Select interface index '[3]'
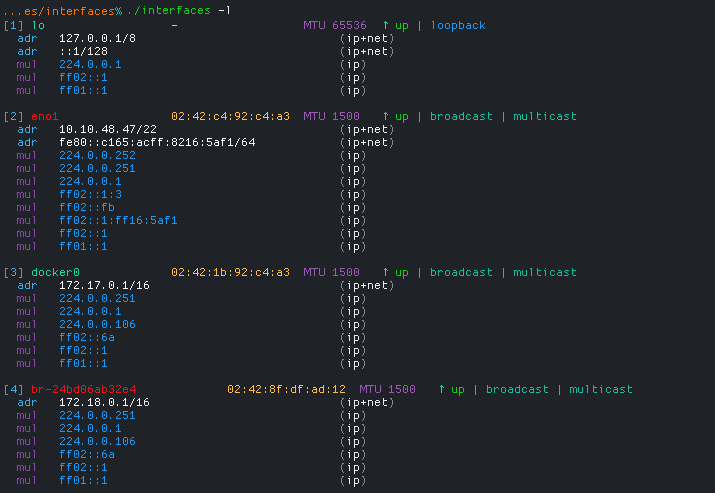Screen dimensions: 715x493 (x=13, y=273)
